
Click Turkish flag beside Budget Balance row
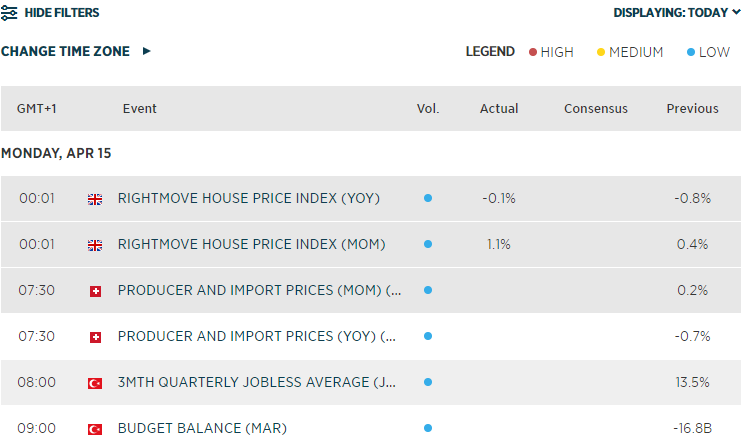[96, 429]
